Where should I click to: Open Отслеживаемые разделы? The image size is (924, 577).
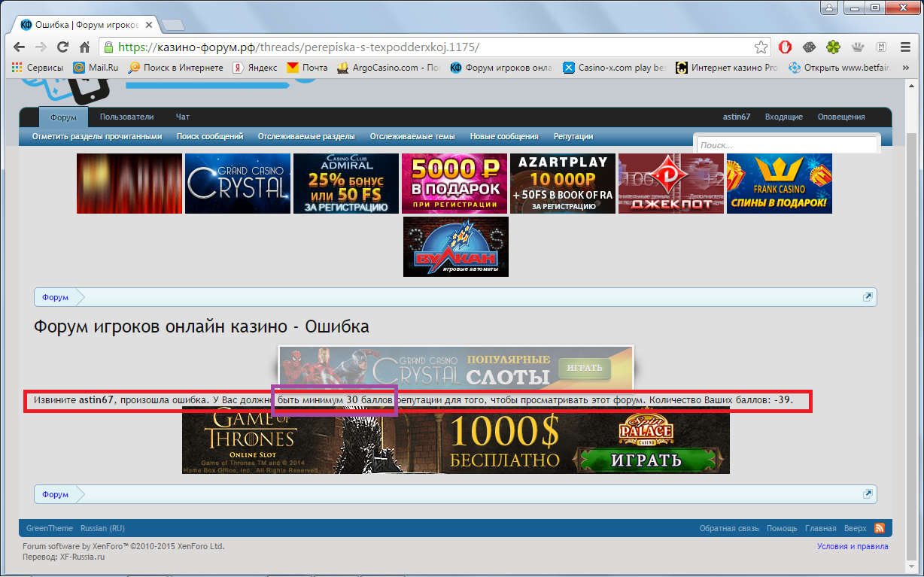click(306, 136)
